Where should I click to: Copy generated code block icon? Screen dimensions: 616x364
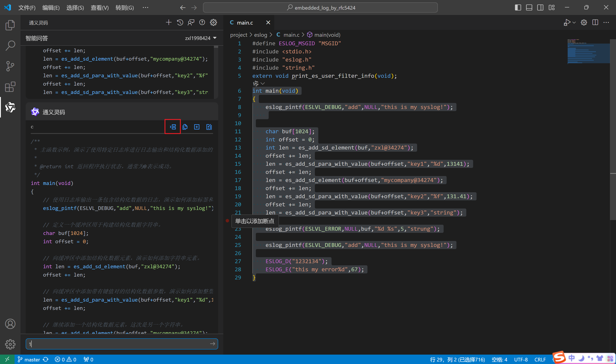185,127
